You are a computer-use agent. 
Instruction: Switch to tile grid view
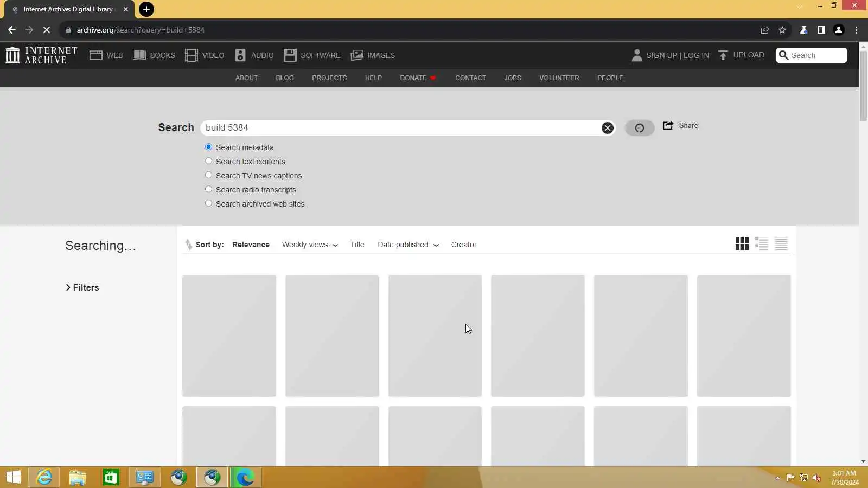(x=742, y=243)
